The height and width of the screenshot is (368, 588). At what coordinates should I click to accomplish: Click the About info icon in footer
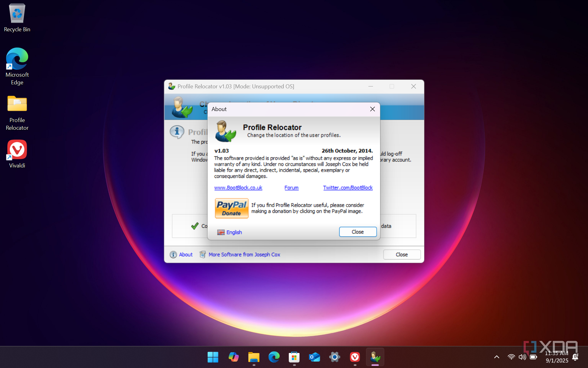coord(173,255)
